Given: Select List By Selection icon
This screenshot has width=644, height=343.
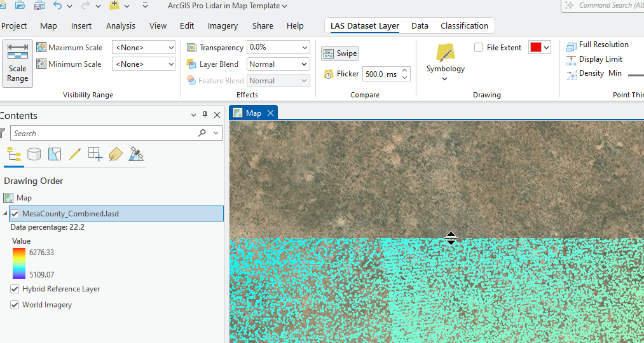Looking at the screenshot, I should tap(55, 154).
